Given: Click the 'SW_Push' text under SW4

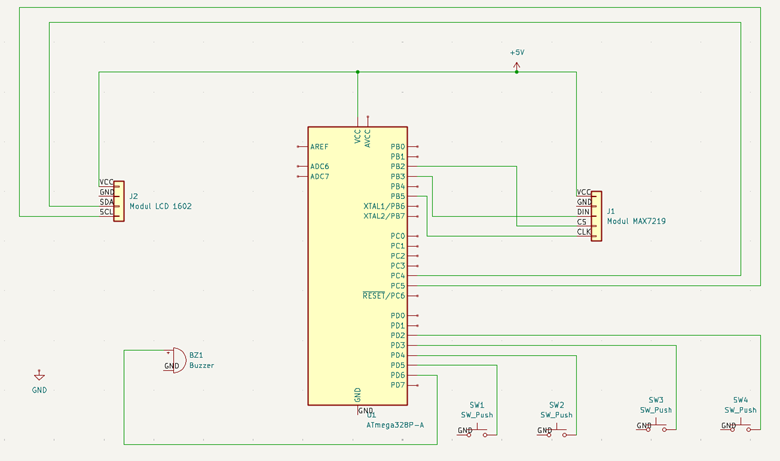Looking at the screenshot, I should 740,410.
